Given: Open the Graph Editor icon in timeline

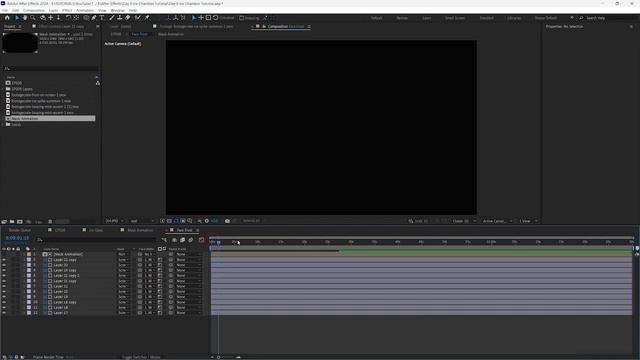Looking at the screenshot, I should click(x=201, y=240).
